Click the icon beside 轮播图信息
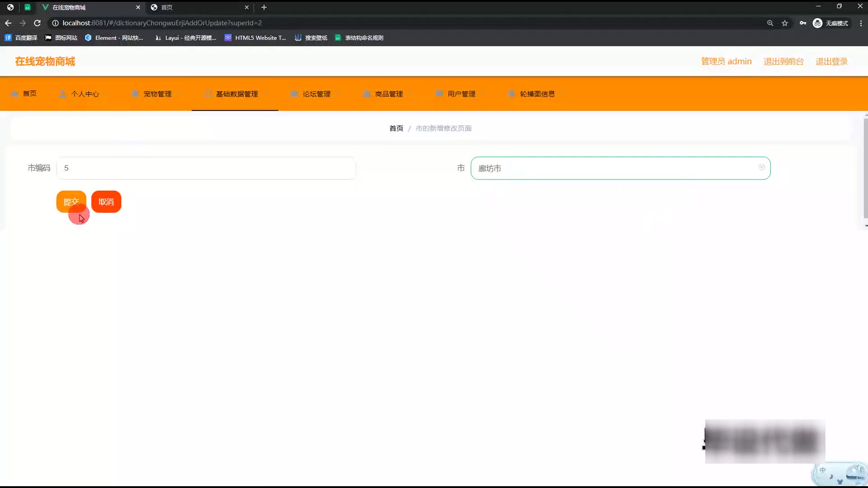Viewport: 868px width, 488px height. (x=511, y=94)
